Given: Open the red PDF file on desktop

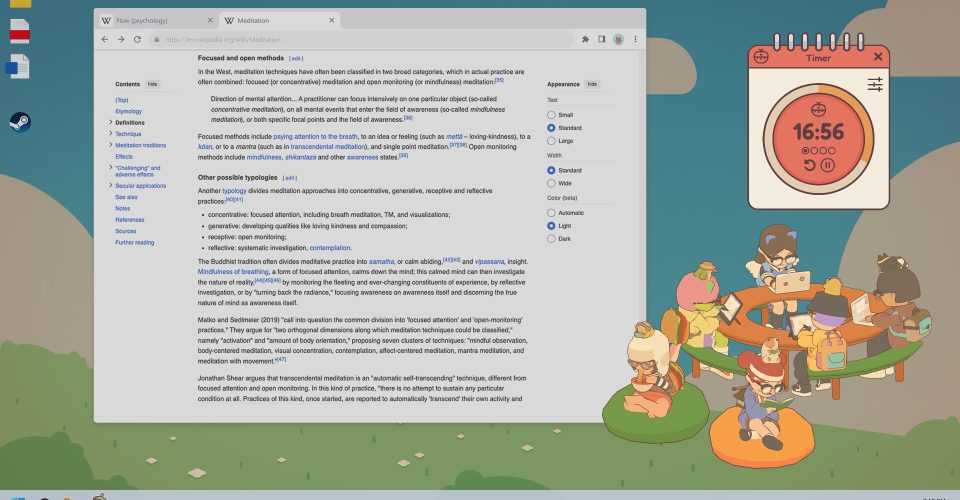Looking at the screenshot, I should click(x=20, y=31).
